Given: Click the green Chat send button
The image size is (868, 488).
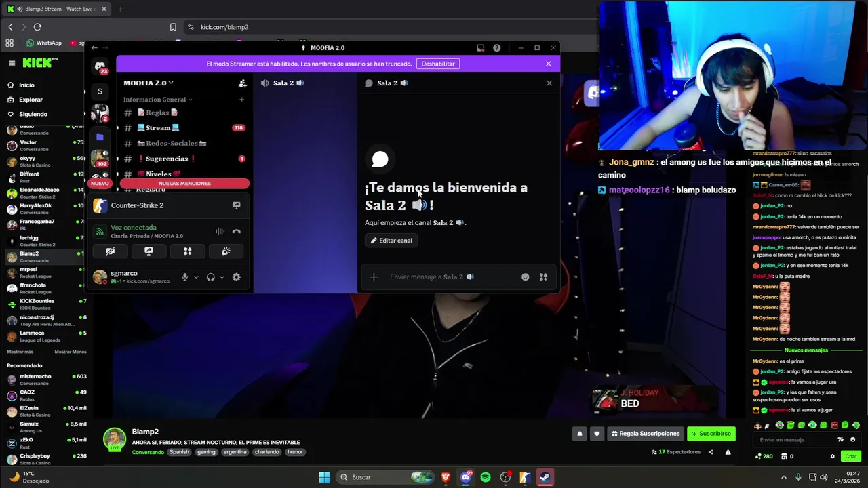Looking at the screenshot, I should pyautogui.click(x=850, y=457).
